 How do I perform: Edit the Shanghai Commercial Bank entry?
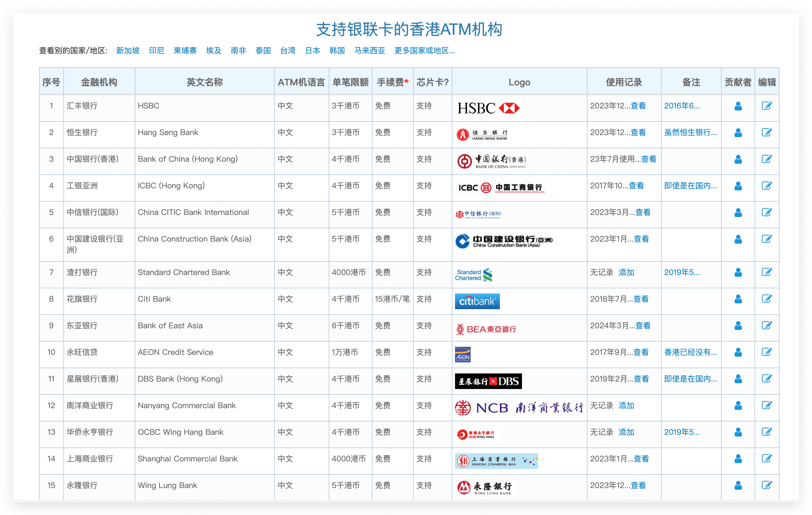click(767, 458)
